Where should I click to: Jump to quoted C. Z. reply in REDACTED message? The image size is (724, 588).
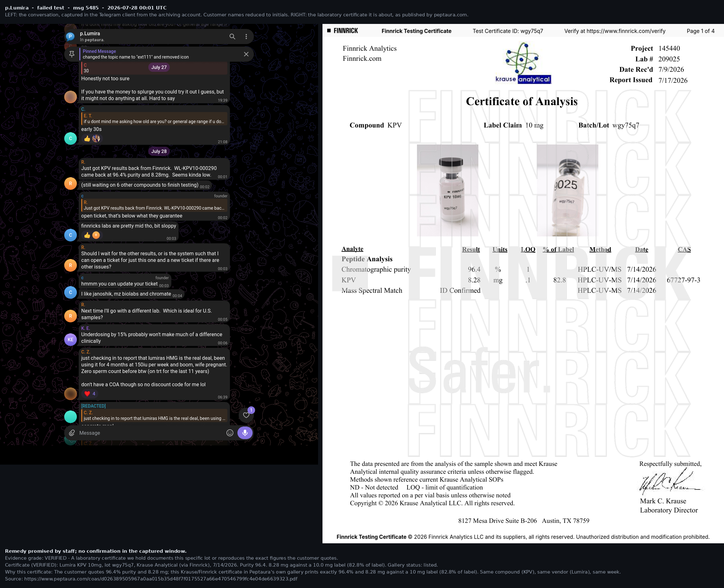coord(154,416)
